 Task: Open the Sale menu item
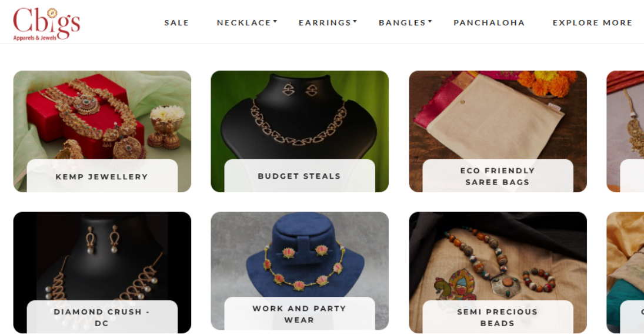pyautogui.click(x=176, y=23)
